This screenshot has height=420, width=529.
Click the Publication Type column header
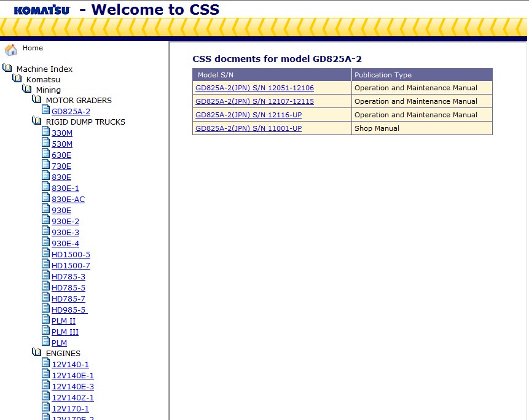(422, 75)
